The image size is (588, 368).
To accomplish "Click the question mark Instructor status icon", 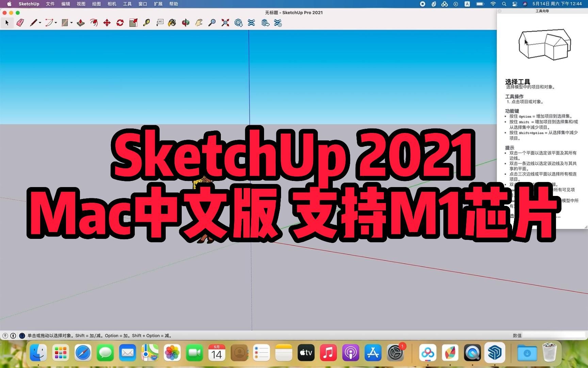I will pyautogui.click(x=22, y=336).
